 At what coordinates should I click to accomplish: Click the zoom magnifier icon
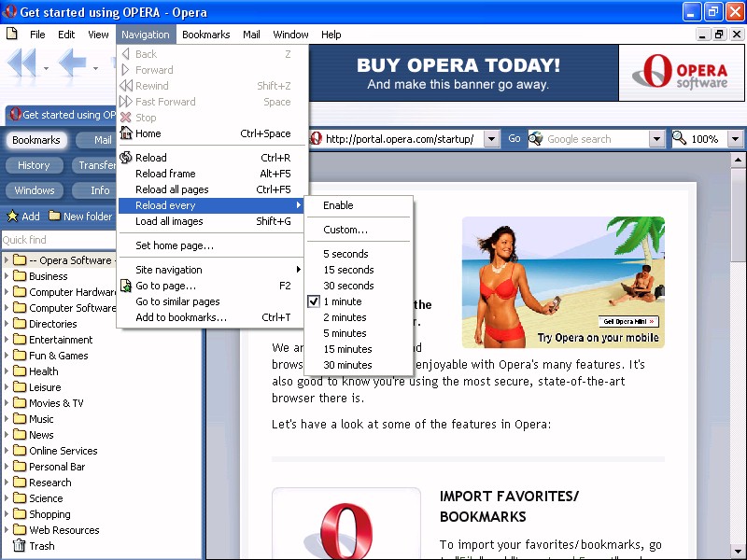point(680,139)
